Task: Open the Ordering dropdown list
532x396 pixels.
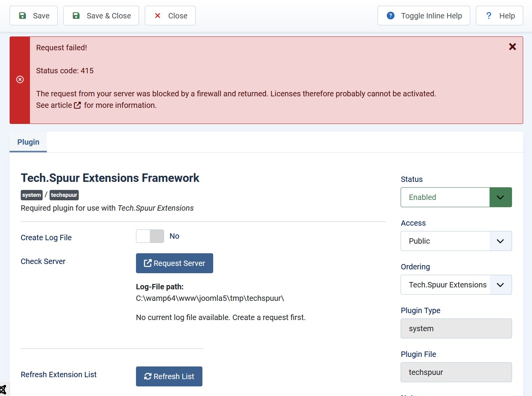Action: click(x=456, y=285)
